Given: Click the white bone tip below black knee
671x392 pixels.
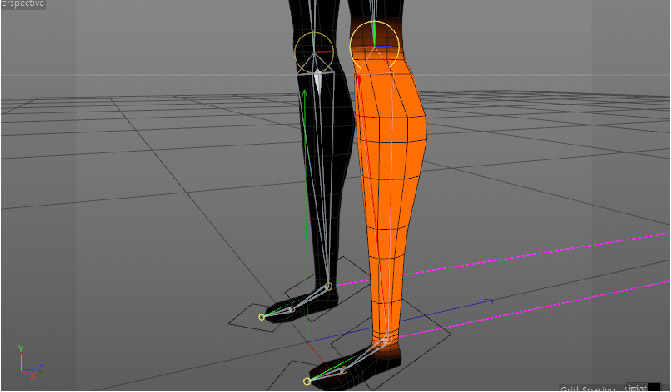Looking at the screenshot, I should pyautogui.click(x=318, y=82).
